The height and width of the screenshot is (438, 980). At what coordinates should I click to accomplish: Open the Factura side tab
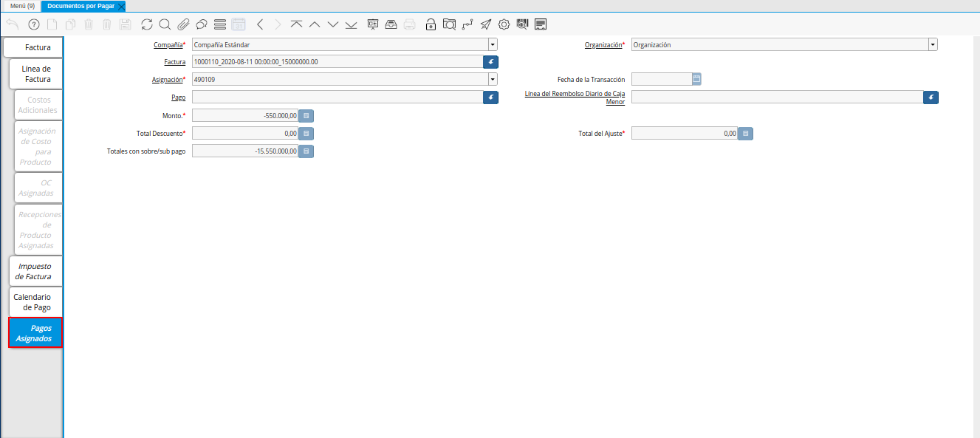tap(33, 47)
